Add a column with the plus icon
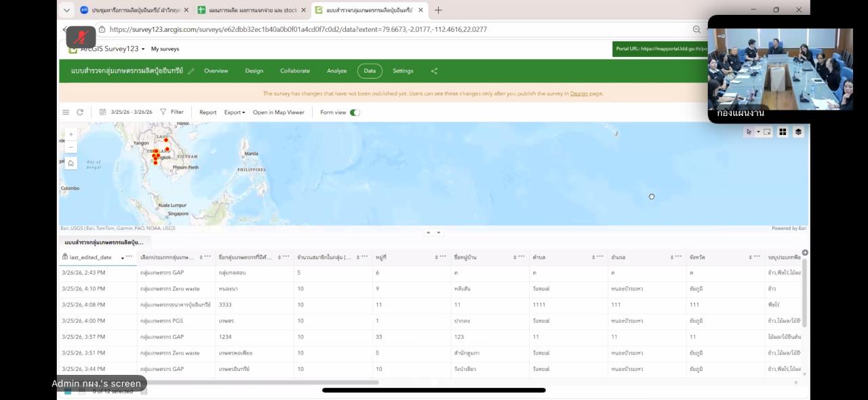 pyautogui.click(x=805, y=253)
